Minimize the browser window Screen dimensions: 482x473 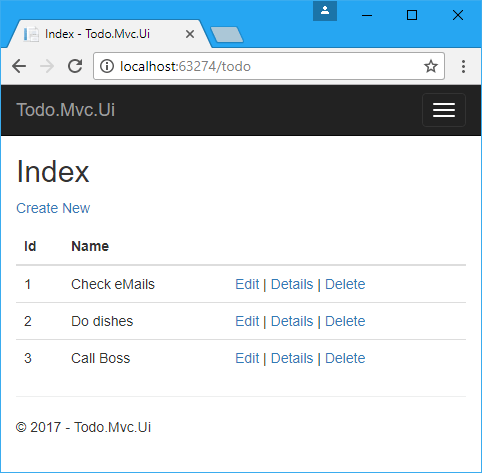tap(367, 15)
